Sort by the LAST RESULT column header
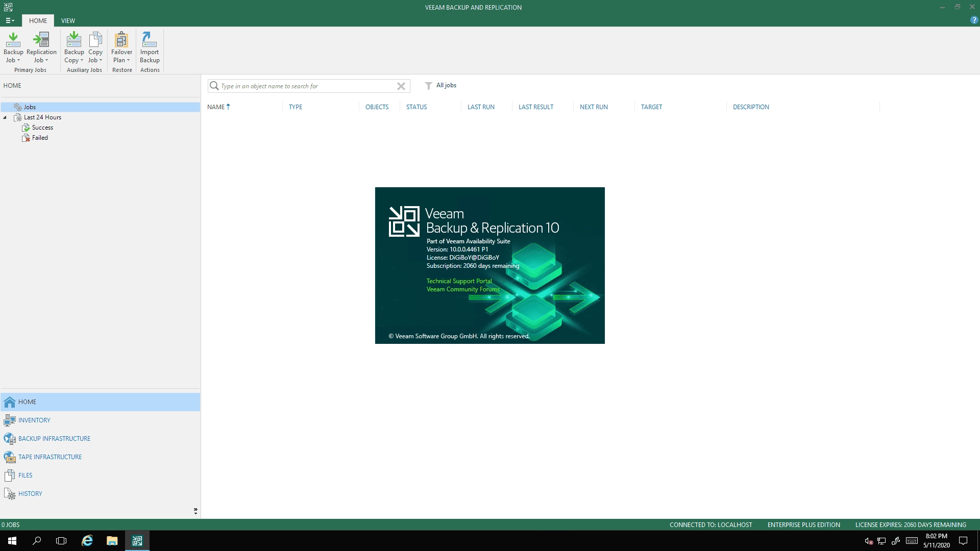Image resolution: width=980 pixels, height=551 pixels. (x=536, y=107)
